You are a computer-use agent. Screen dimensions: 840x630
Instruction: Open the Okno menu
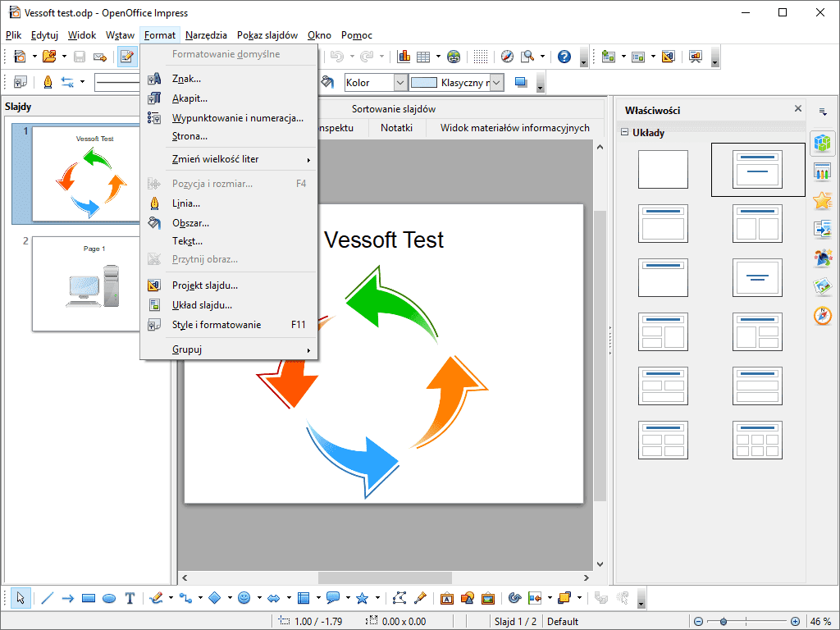319,35
